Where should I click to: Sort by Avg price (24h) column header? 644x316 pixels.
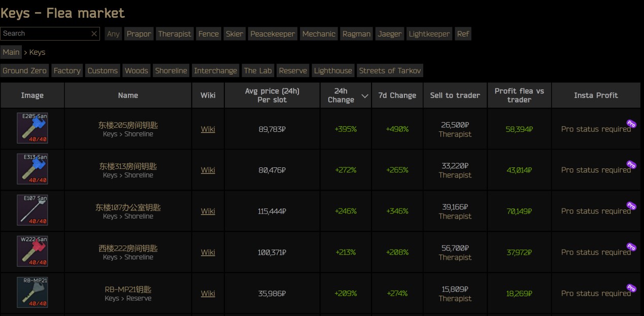(272, 95)
